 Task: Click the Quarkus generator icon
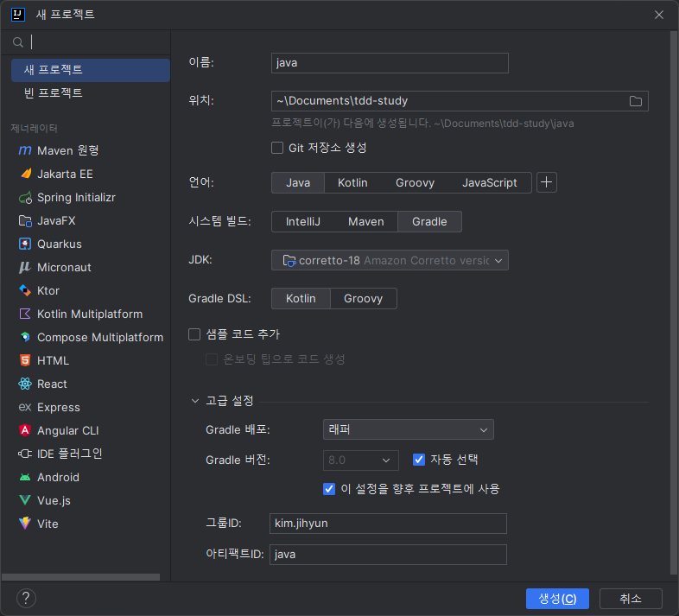25,244
